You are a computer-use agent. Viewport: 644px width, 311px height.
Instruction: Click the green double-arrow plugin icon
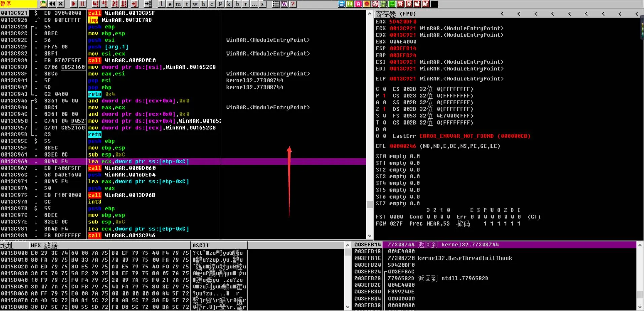click(350, 4)
